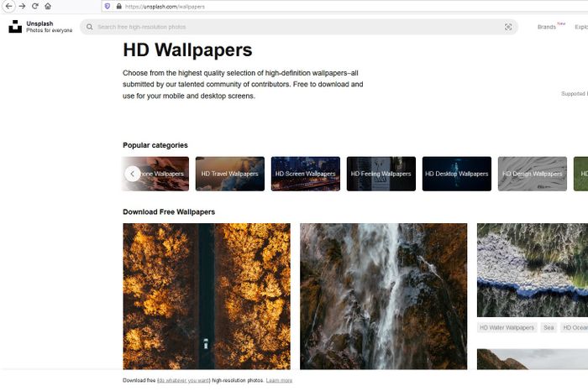Click the HD Ocean tag
Viewport: 588px width, 391px height.
575,328
